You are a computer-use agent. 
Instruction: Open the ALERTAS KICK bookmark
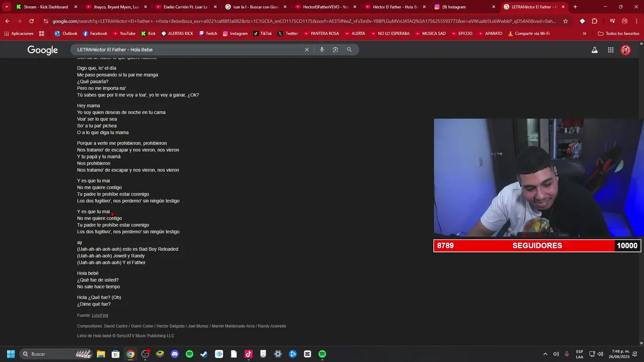tap(177, 33)
